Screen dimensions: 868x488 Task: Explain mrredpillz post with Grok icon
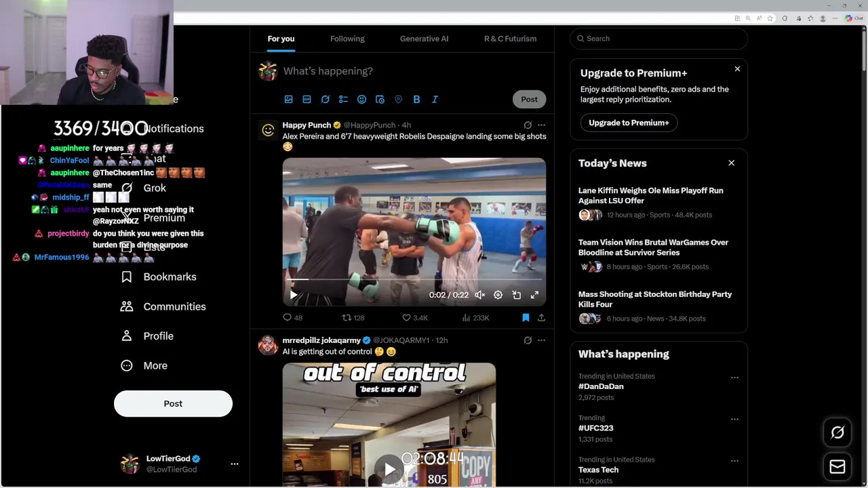(x=528, y=340)
